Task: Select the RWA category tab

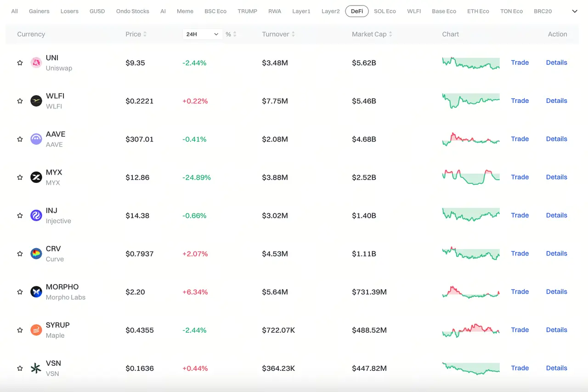Action: pyautogui.click(x=275, y=11)
